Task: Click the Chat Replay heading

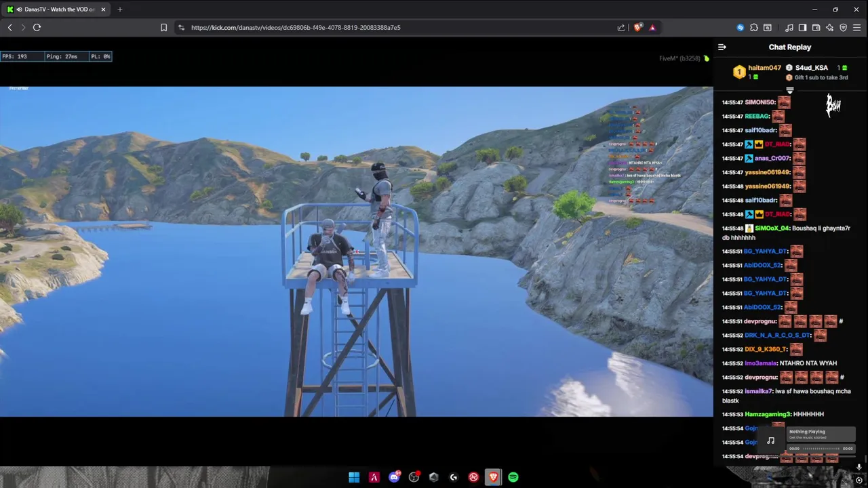Action: [x=790, y=47]
